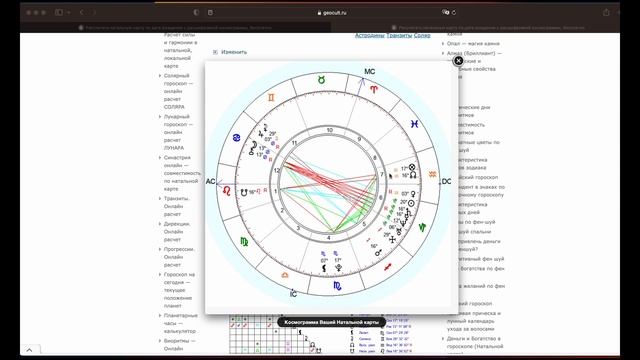Screen dimensions: 640x360
Task: Go back with the browser back arrow
Action: pyautogui.click(x=82, y=13)
